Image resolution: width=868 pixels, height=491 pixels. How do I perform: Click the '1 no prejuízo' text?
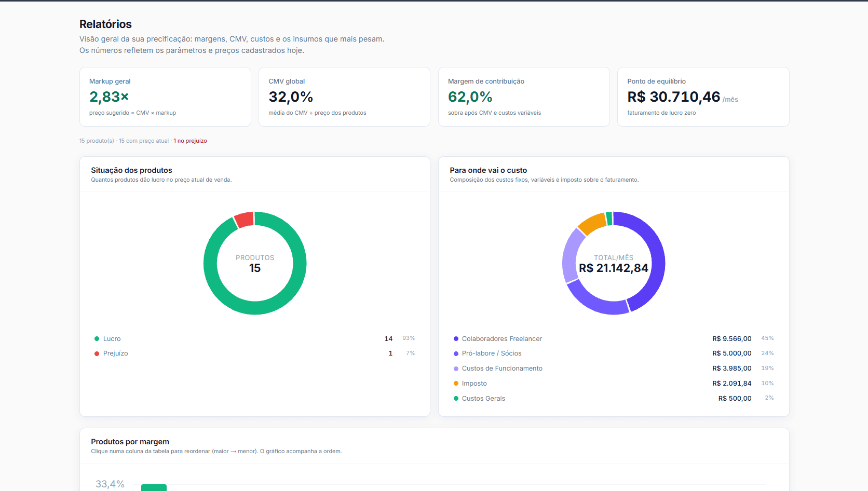pos(190,141)
